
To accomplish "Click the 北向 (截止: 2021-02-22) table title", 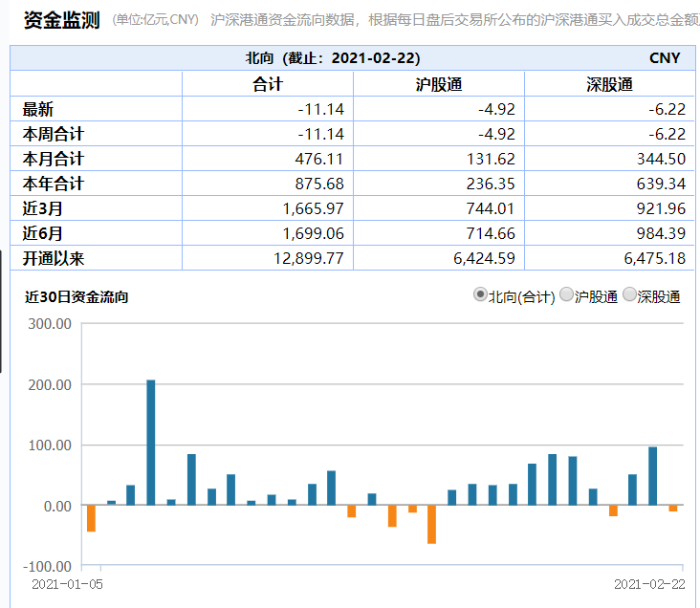I will coord(333,58).
